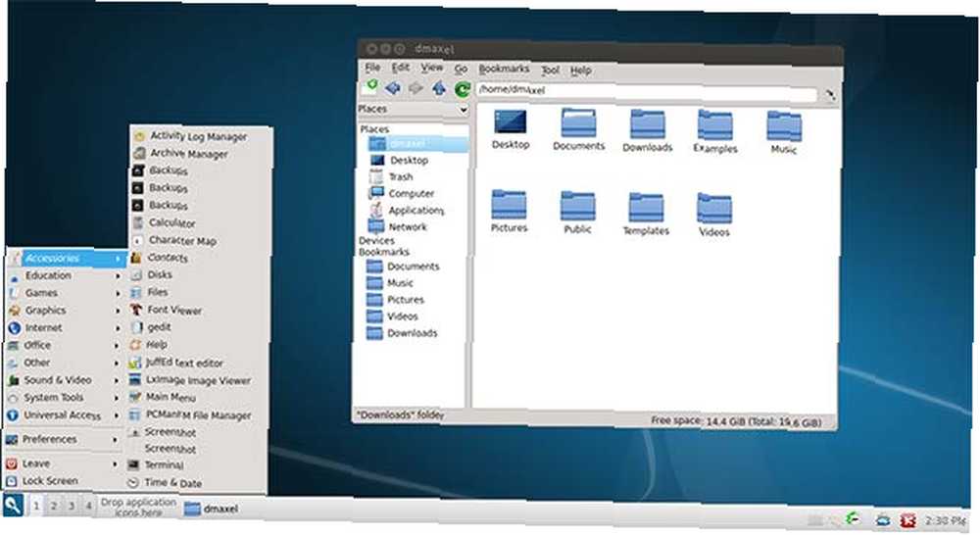Open Time & Date menu entry
980x535 pixels.
click(x=197, y=482)
